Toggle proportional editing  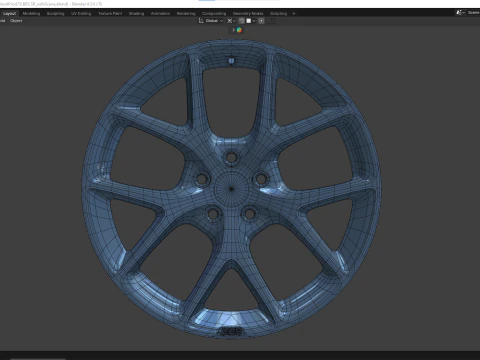pos(261,21)
